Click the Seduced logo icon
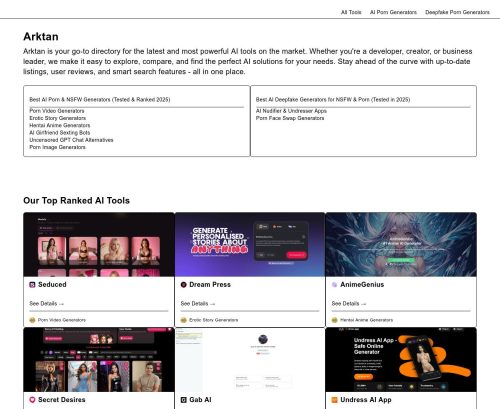 32,285
